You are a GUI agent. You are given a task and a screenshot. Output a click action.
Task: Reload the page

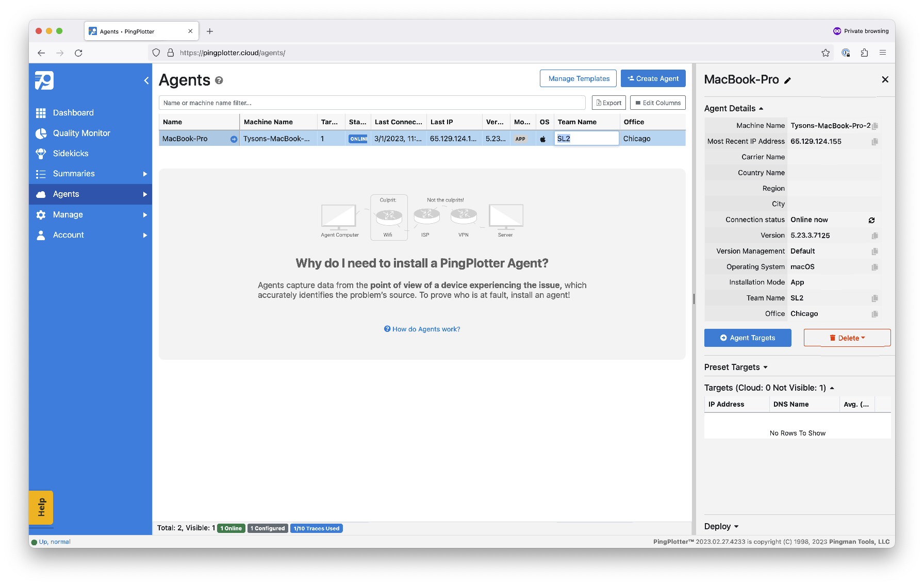78,53
